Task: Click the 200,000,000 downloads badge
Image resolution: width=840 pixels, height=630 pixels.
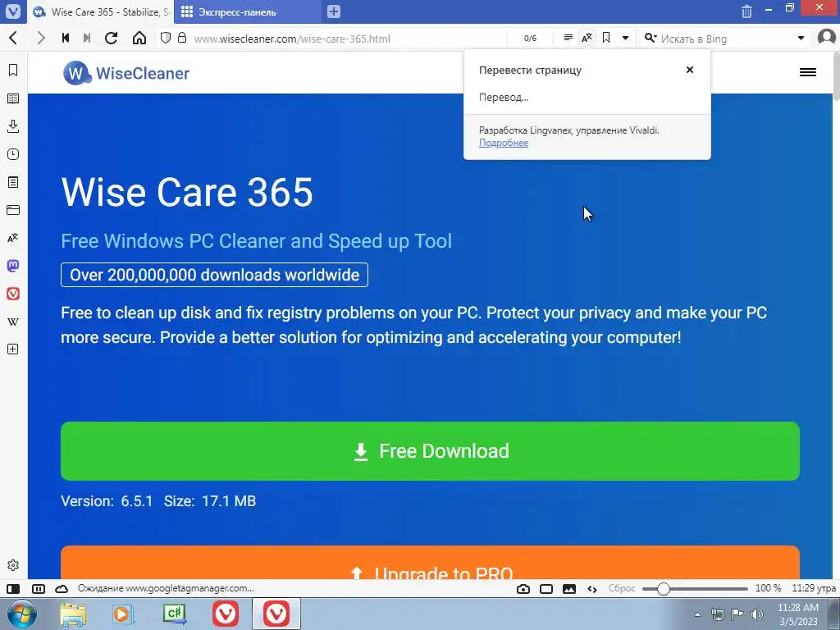Action: tap(214, 275)
